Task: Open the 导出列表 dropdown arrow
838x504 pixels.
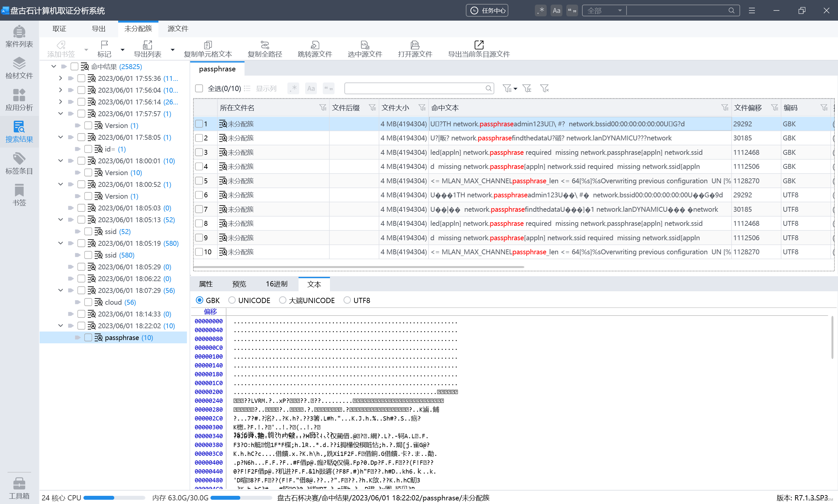Action: (173, 50)
